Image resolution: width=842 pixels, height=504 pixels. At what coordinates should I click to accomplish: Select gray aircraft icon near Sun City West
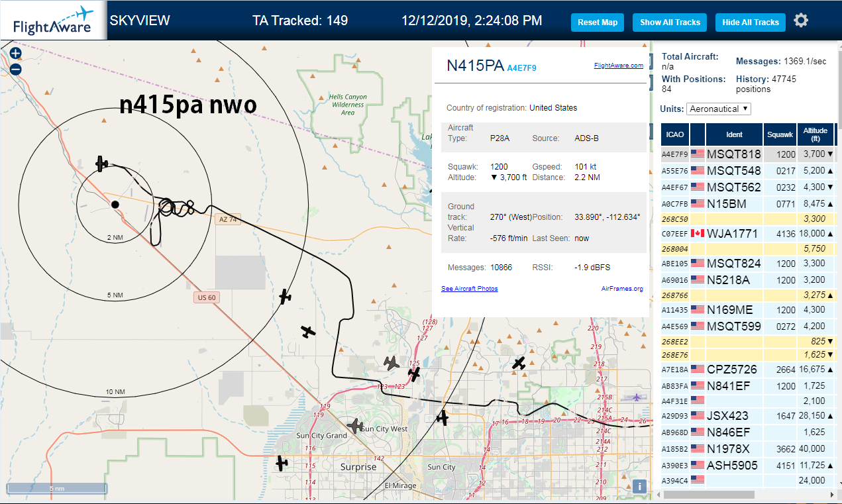pos(356,426)
